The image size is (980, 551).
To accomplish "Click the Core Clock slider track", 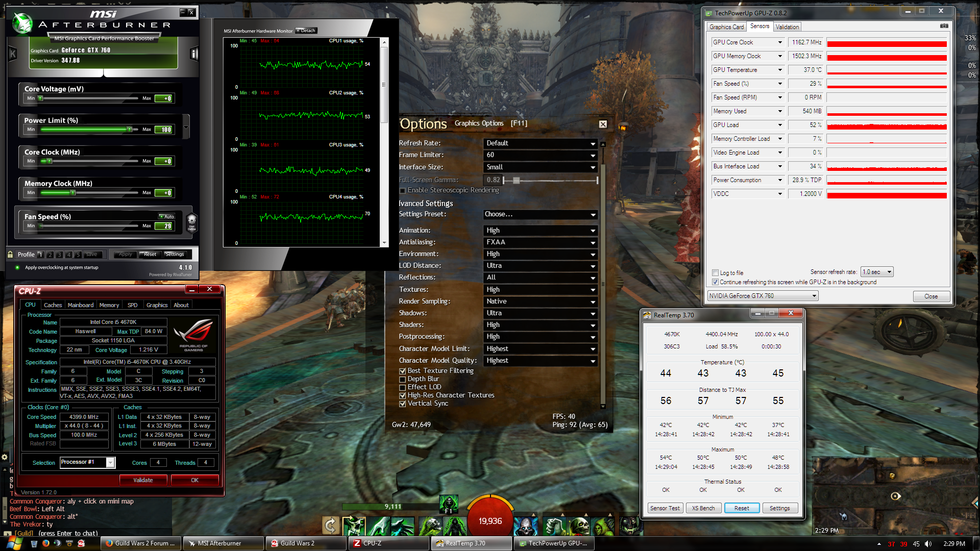I will [89, 161].
